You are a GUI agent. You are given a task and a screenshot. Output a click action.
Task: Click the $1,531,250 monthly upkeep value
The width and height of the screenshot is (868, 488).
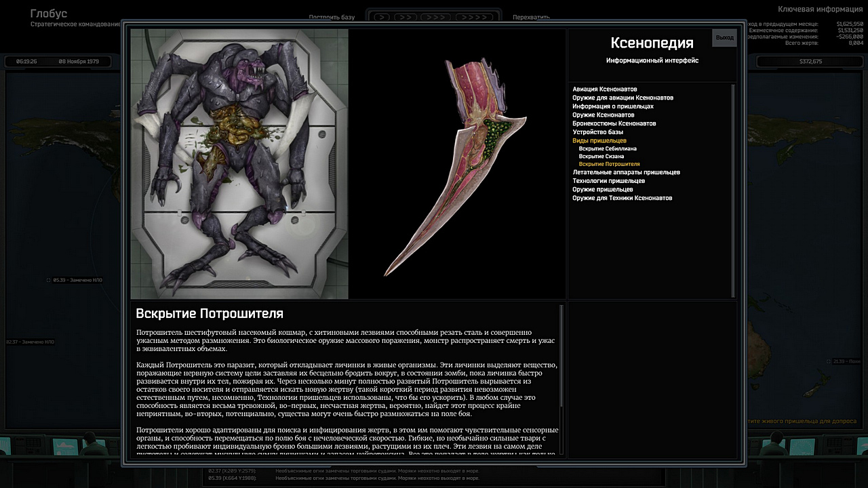coord(850,30)
